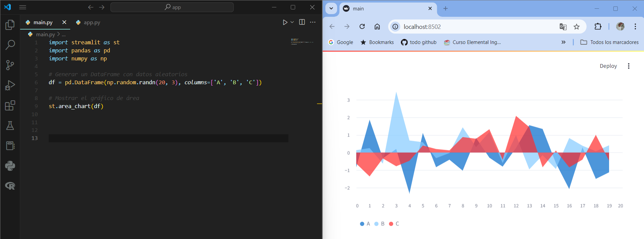This screenshot has height=239, width=644.
Task: Click the split editor icon
Action: pyautogui.click(x=302, y=22)
